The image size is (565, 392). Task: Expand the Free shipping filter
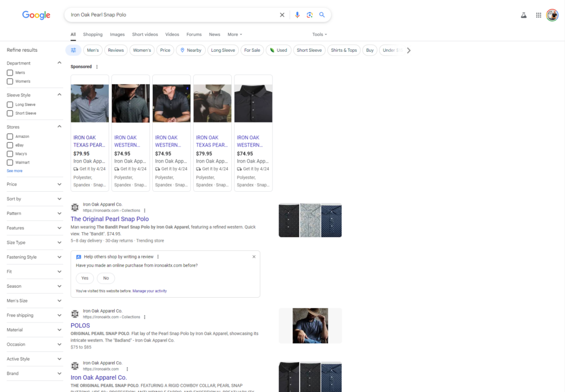coord(34,315)
